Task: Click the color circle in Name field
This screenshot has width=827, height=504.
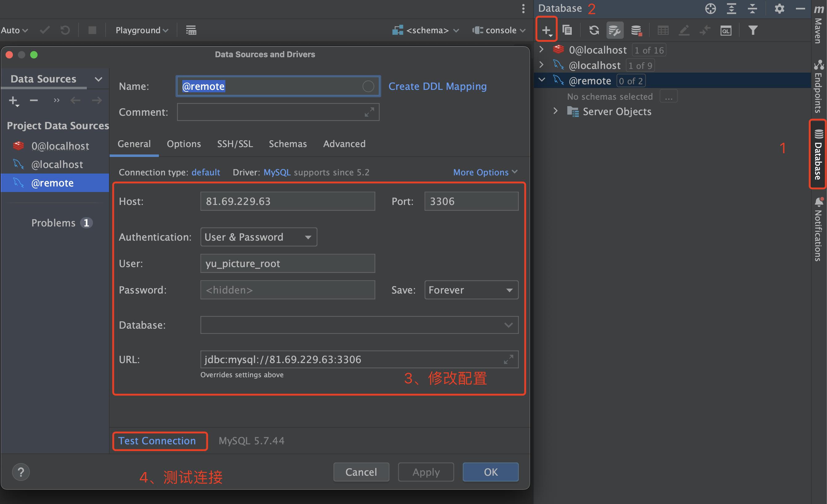Action: (x=368, y=86)
